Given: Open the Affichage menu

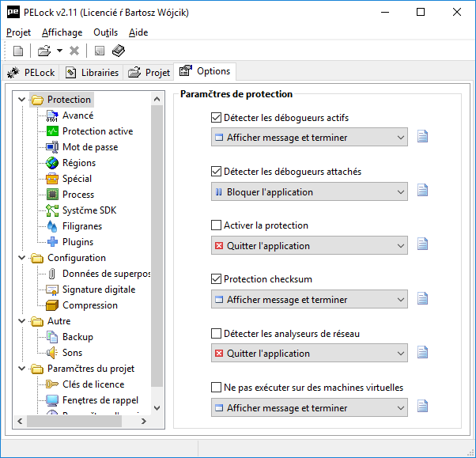Looking at the screenshot, I should pyautogui.click(x=62, y=32).
